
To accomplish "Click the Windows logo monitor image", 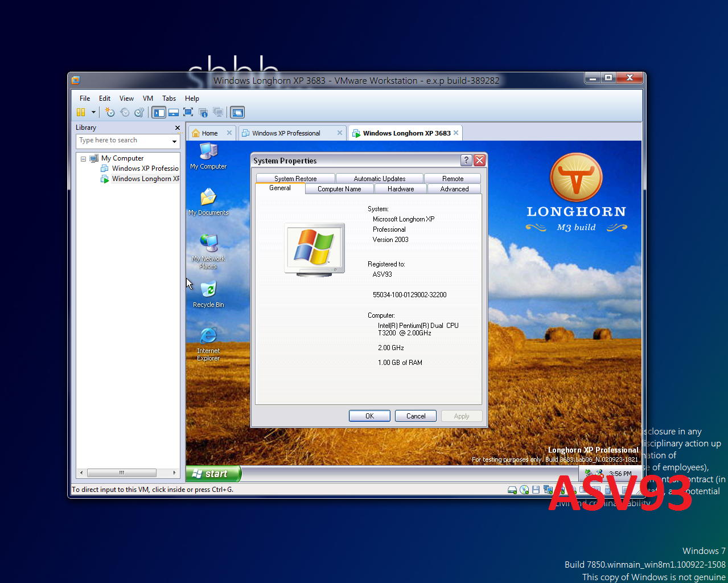I will click(314, 250).
